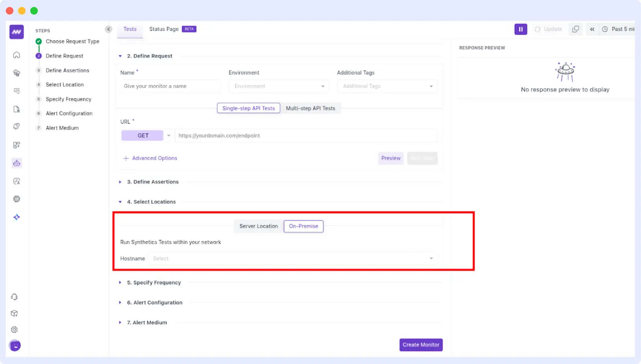This screenshot has height=364, width=641.
Task: Click the Preview button
Action: click(390, 158)
